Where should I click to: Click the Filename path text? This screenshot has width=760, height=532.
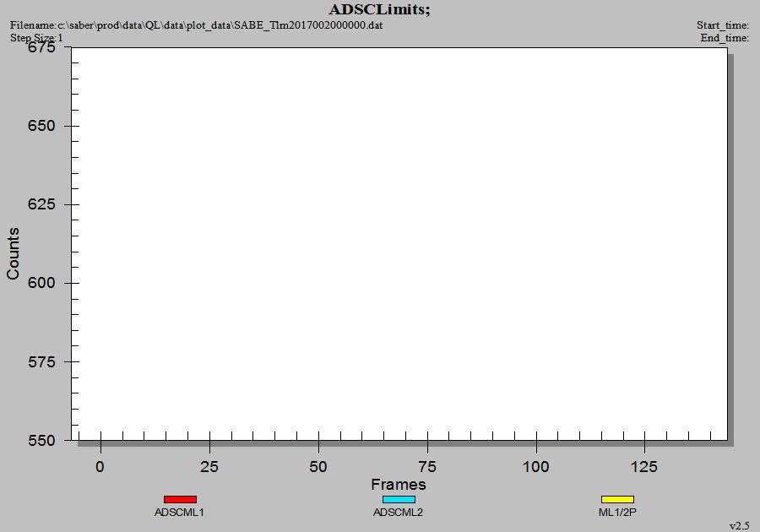point(196,25)
